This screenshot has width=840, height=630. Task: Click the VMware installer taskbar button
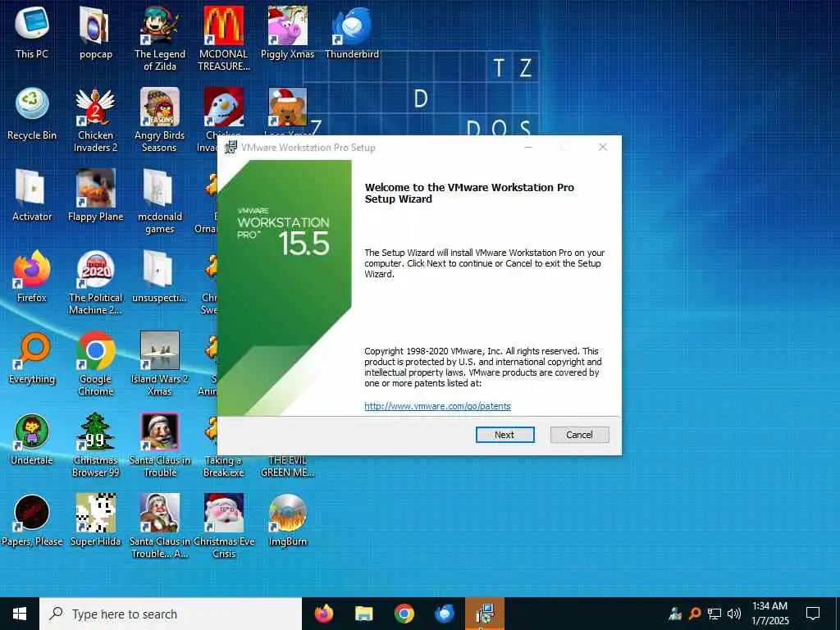click(x=484, y=614)
